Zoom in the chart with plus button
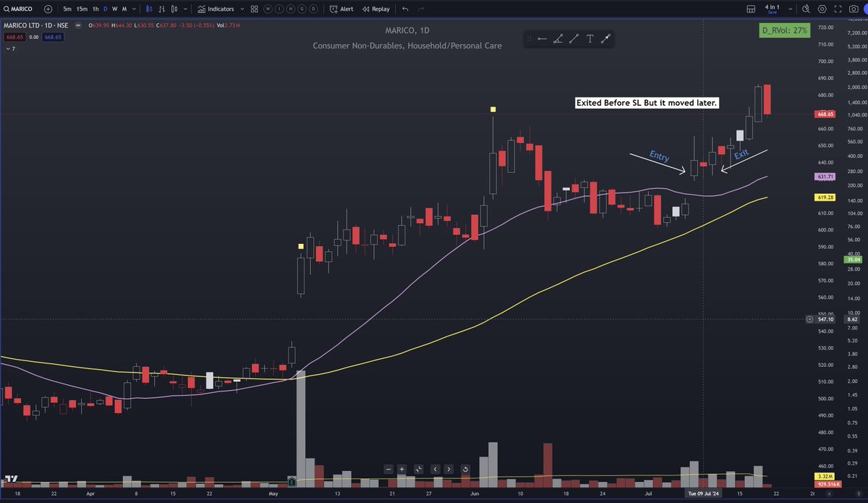The height and width of the screenshot is (503, 868). tap(401, 469)
